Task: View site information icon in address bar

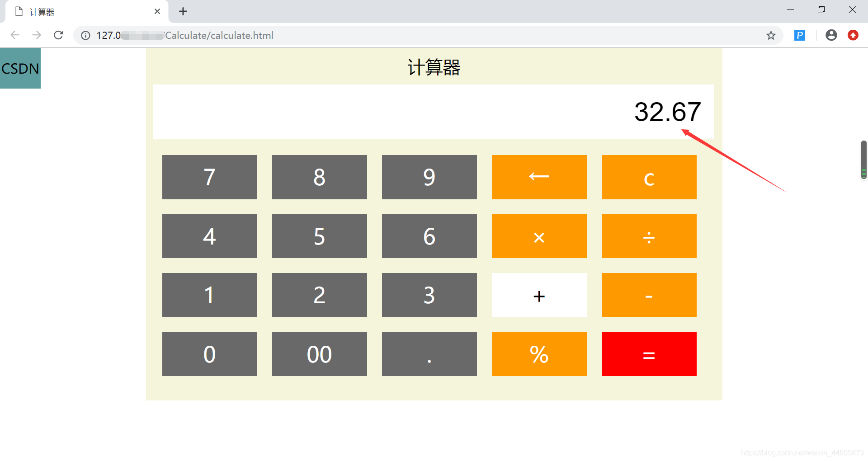Action: click(85, 35)
